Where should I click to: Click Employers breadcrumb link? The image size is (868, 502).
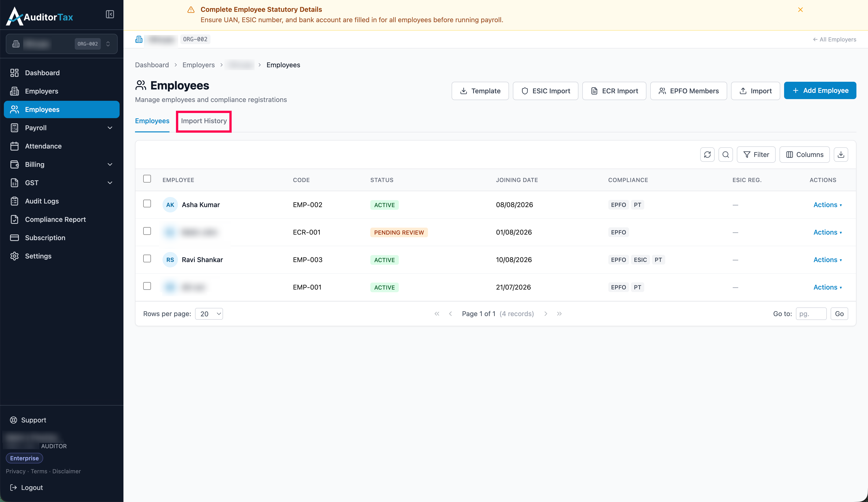pyautogui.click(x=198, y=65)
